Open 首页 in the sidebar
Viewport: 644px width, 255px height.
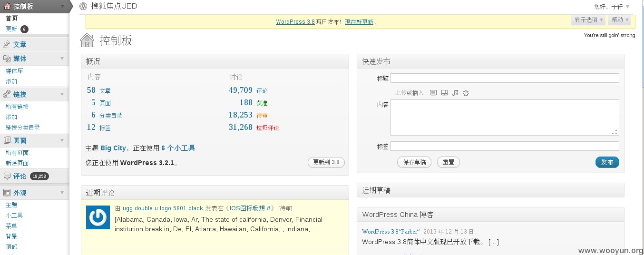point(12,19)
